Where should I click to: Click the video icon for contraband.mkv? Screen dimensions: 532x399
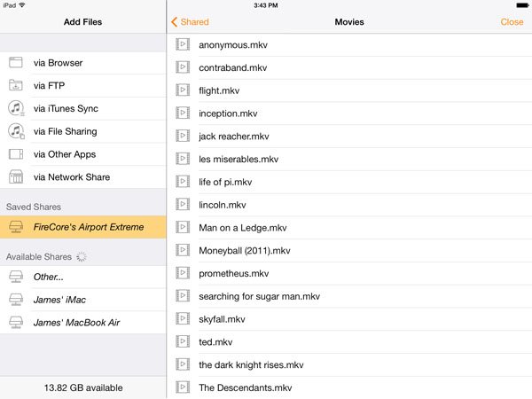(183, 67)
